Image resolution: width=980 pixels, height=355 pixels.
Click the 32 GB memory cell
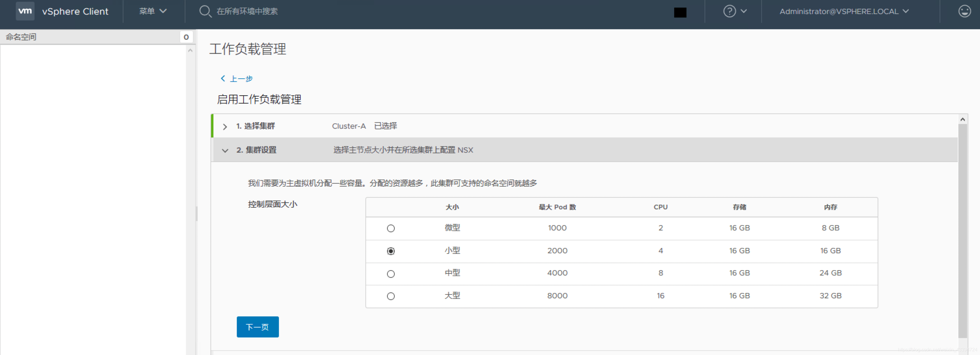coord(831,296)
